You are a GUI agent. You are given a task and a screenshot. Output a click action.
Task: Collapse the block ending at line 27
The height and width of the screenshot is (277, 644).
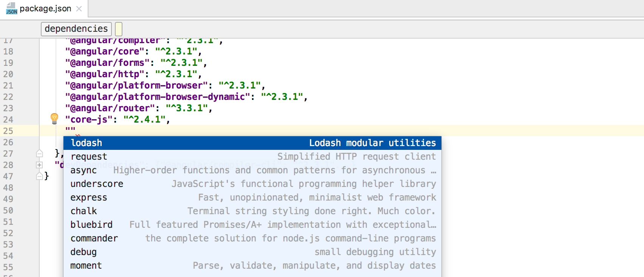coord(39,154)
